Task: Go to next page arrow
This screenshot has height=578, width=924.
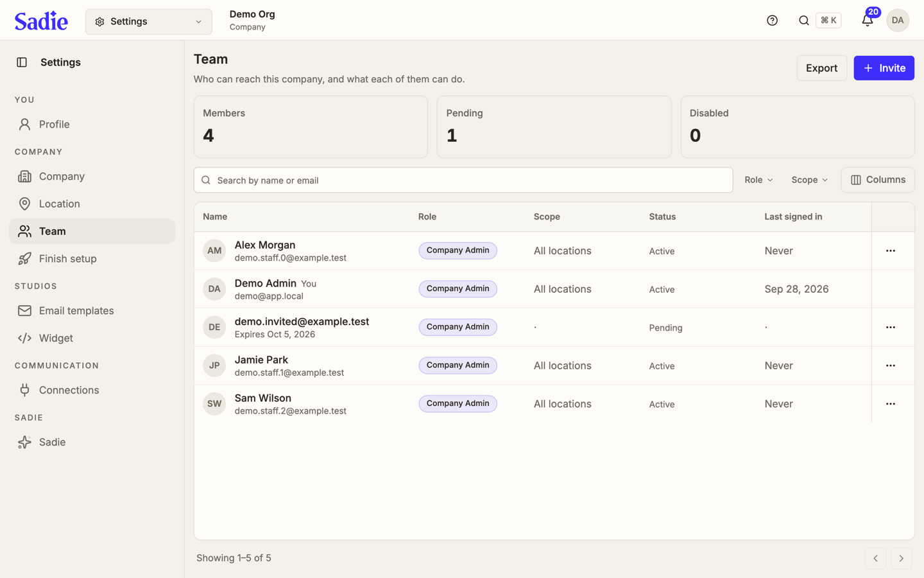Action: tap(901, 558)
